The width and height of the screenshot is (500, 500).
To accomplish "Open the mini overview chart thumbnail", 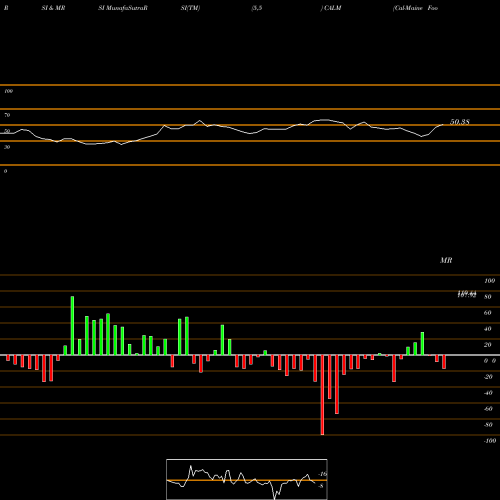I will tap(247, 479).
